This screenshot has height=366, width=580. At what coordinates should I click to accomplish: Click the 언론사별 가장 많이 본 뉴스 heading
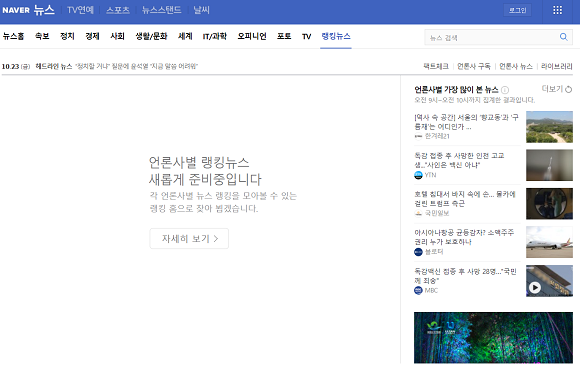[x=456, y=90]
